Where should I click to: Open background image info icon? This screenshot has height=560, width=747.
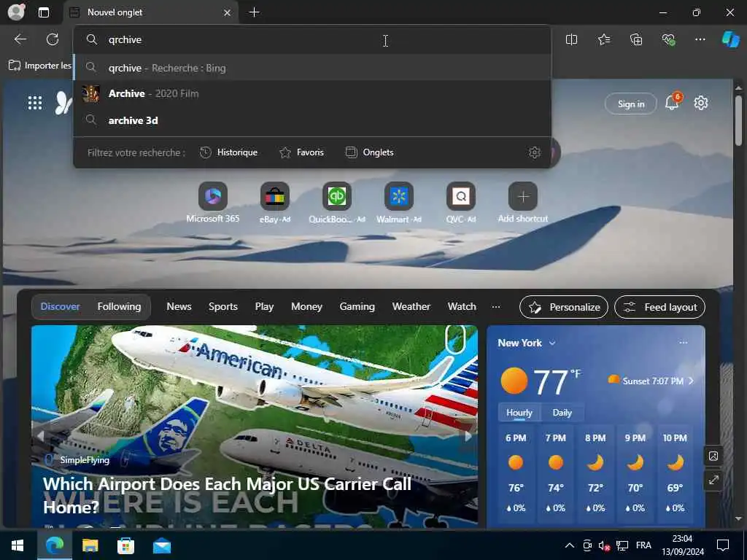pos(713,456)
